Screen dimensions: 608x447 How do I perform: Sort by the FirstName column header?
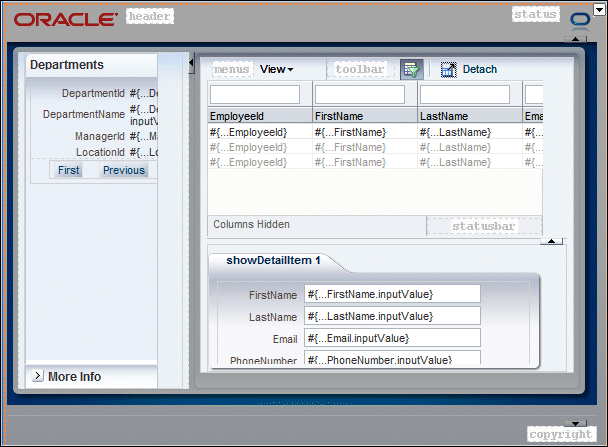point(365,116)
